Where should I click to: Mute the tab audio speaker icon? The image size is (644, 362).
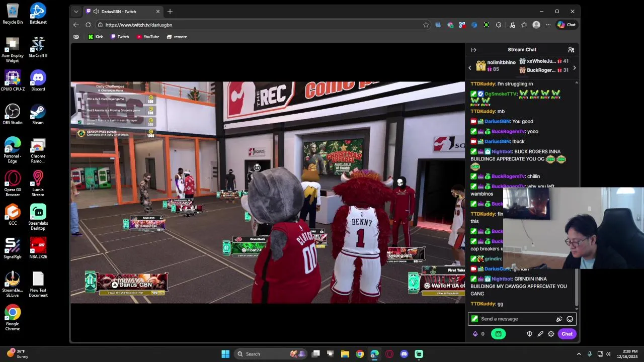pyautogui.click(x=96, y=12)
